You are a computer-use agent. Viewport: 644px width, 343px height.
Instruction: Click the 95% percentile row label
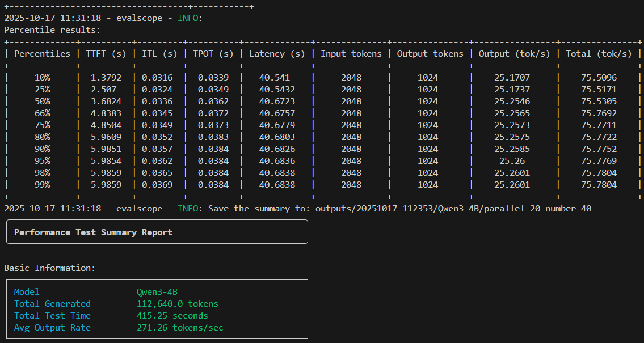pos(43,161)
